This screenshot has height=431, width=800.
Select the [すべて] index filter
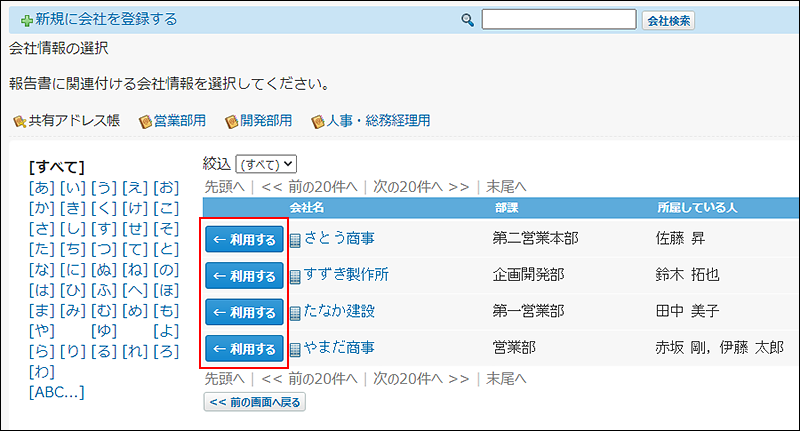(57, 167)
